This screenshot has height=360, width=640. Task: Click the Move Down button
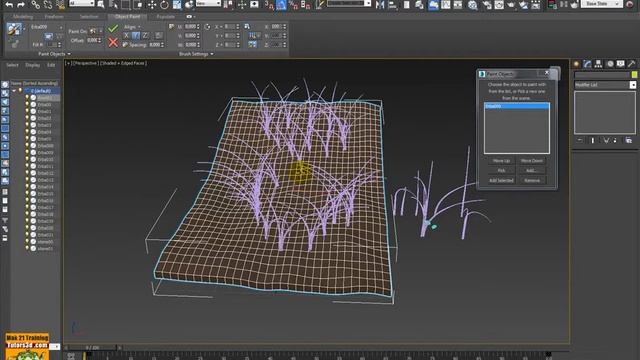532,161
